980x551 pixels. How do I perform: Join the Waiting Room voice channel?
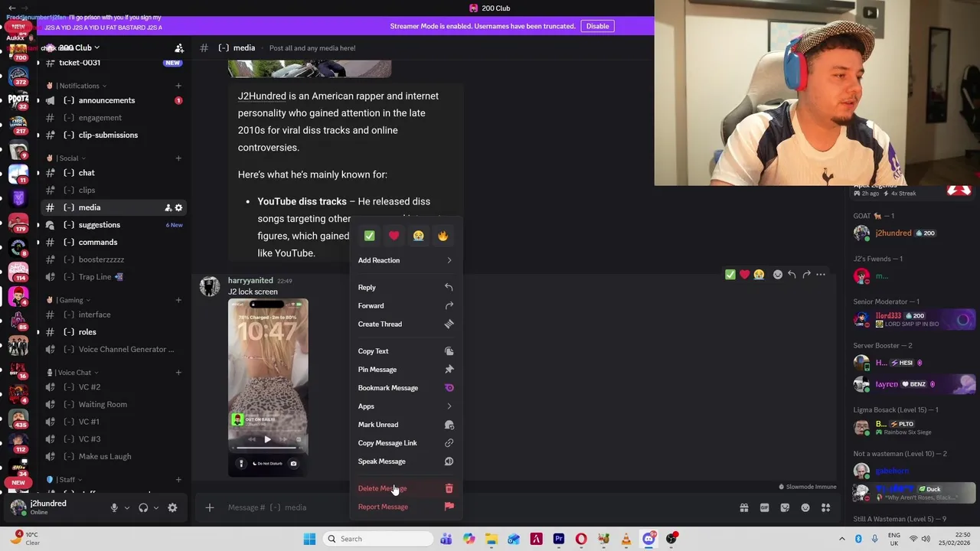pos(113,404)
